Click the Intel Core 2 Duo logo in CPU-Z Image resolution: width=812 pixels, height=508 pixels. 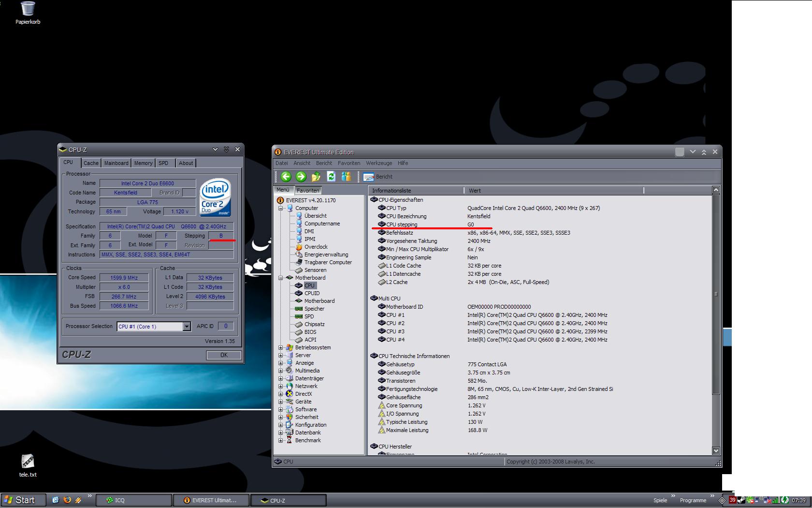(x=216, y=197)
